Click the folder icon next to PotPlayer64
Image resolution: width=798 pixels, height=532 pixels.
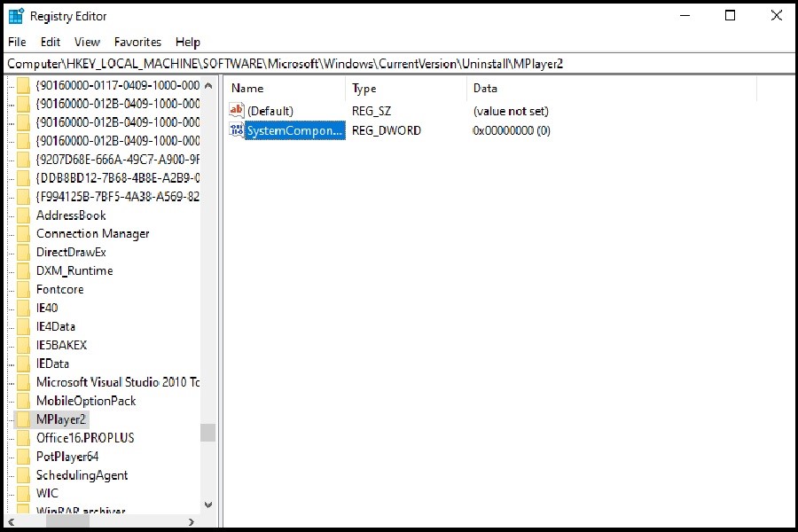[24, 457]
